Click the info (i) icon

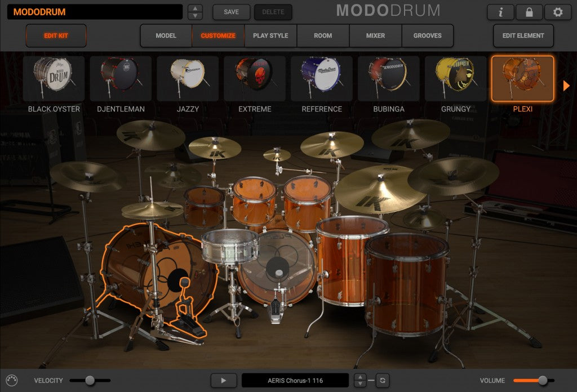click(x=500, y=12)
